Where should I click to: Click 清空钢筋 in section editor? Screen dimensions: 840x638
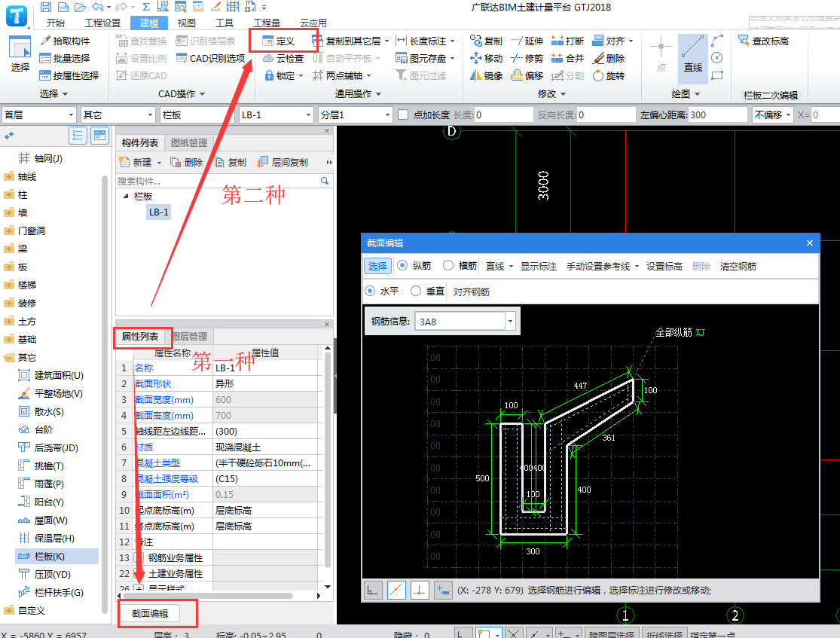tap(738, 266)
